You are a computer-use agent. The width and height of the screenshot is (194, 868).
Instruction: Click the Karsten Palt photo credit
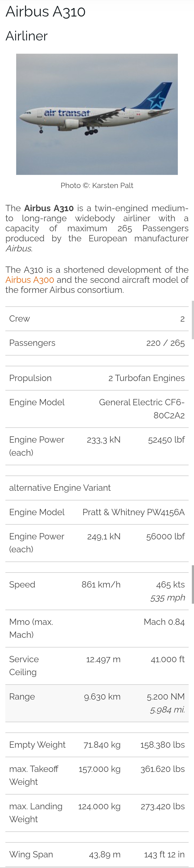pyautogui.click(x=97, y=185)
